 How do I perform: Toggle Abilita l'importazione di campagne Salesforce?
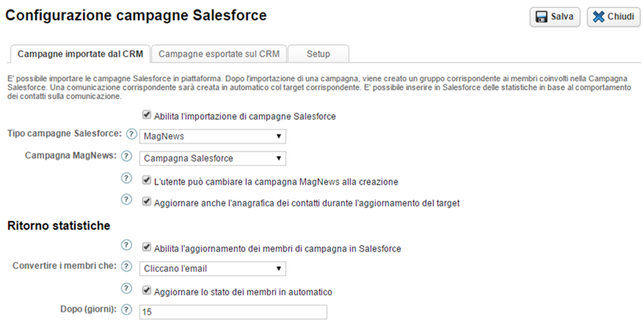(147, 115)
